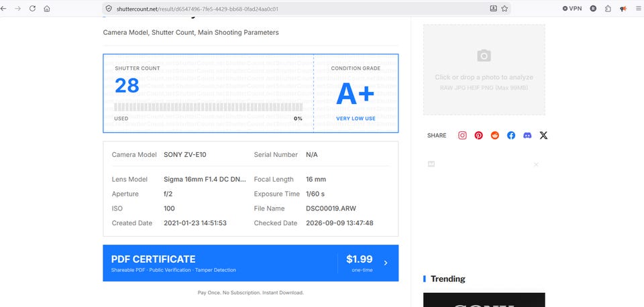644x307 pixels.
Task: Select the SONY ZV-E10 camera model text
Action: pos(185,155)
